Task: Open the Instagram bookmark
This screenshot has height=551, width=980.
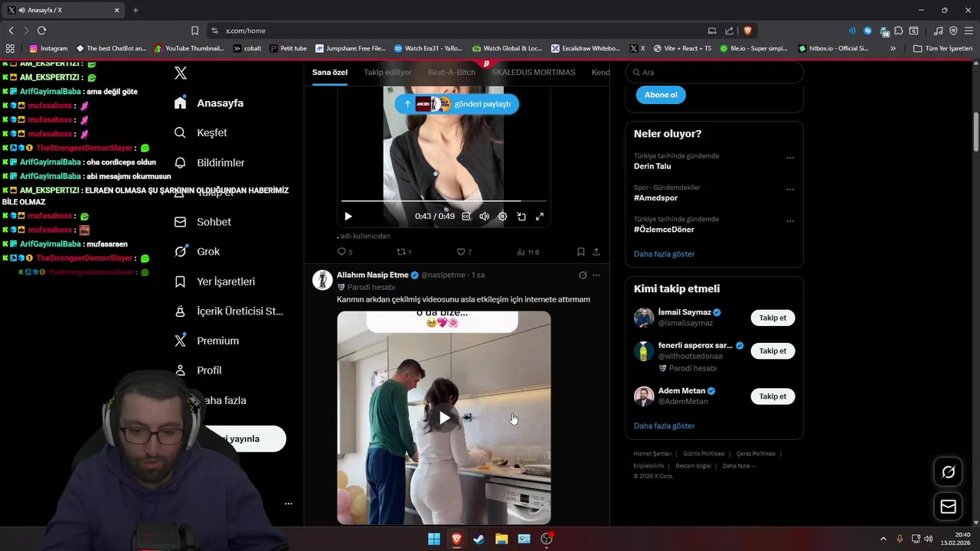Action: coord(48,48)
